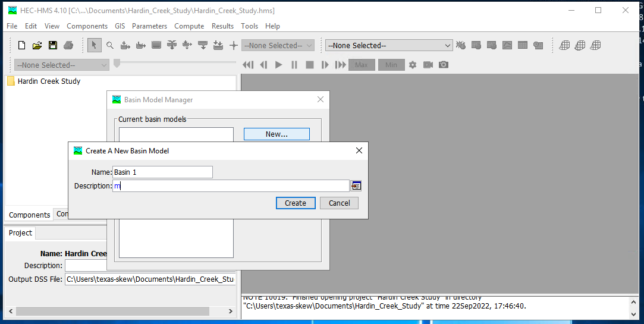Open the Tools menu

(x=249, y=26)
